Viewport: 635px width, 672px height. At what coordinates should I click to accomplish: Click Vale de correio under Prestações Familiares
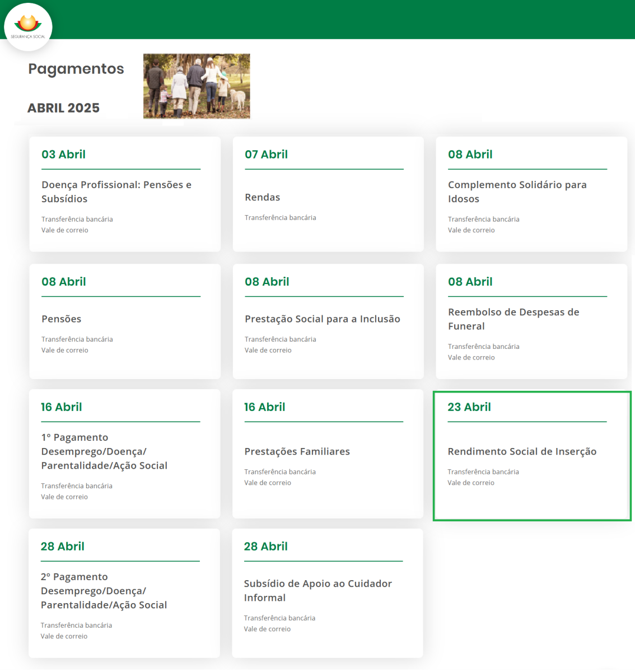(x=267, y=483)
